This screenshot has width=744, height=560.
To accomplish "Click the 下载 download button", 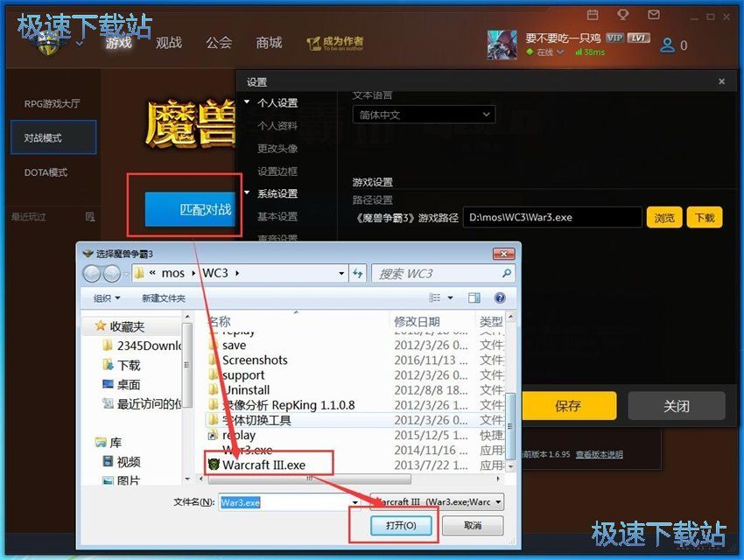I will point(705,218).
